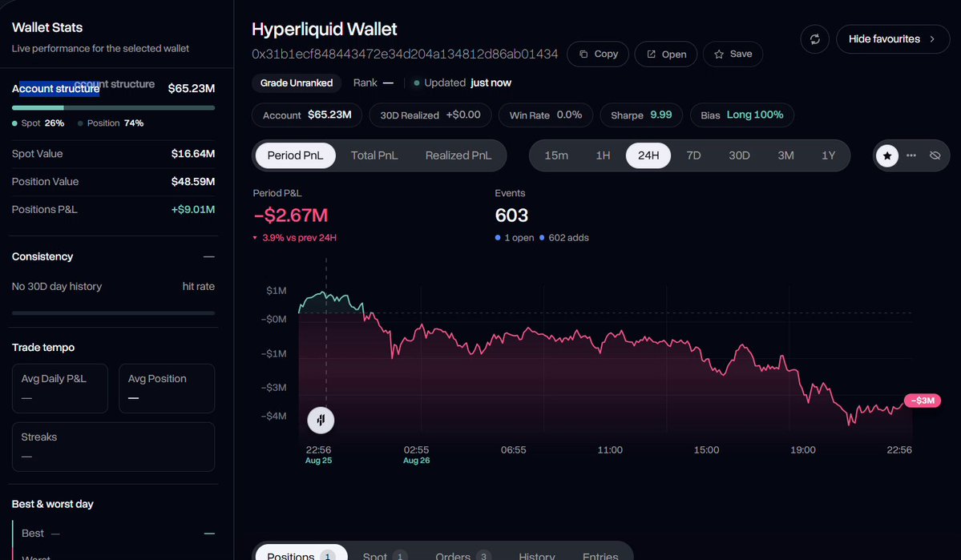Click the -$3M current value chart label
The height and width of the screenshot is (560, 961).
point(923,401)
